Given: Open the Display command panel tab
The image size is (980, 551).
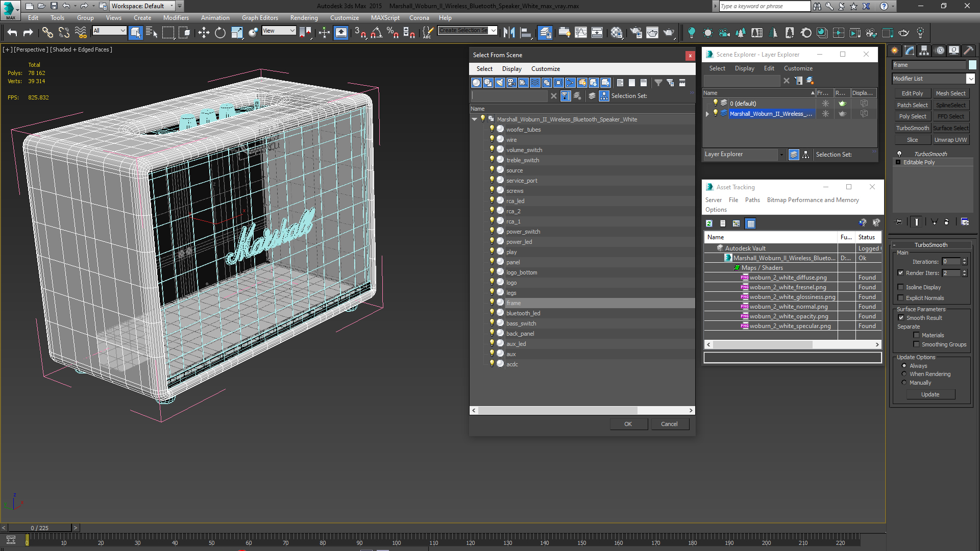Looking at the screenshot, I should coord(953,51).
